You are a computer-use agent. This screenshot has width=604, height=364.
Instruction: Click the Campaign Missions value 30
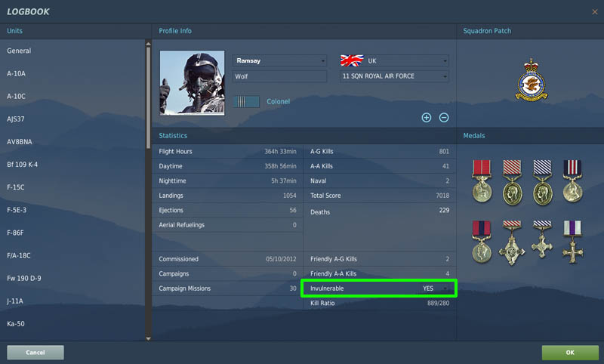293,288
